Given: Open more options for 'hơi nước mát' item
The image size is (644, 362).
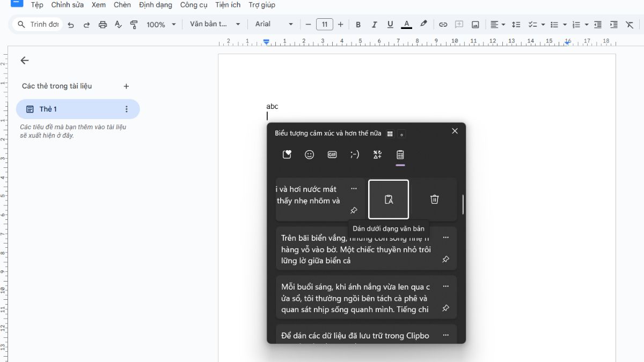Looking at the screenshot, I should [x=354, y=189].
